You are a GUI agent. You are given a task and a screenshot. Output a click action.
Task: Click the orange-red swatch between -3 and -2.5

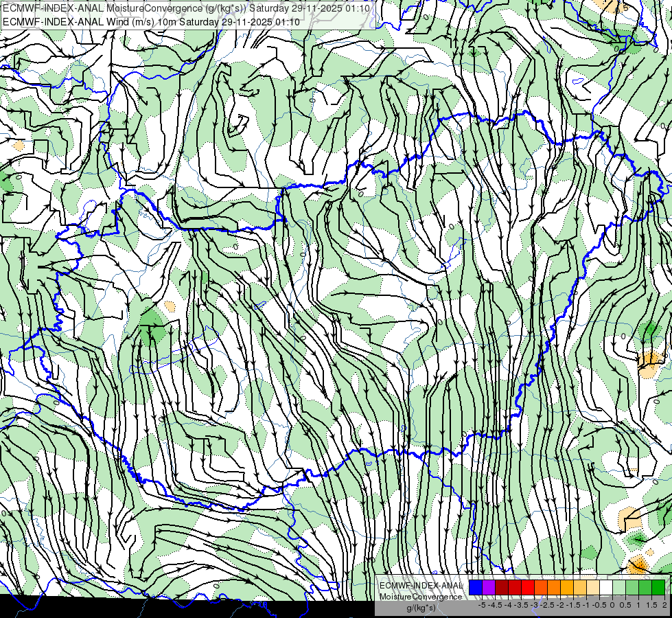click(541, 588)
